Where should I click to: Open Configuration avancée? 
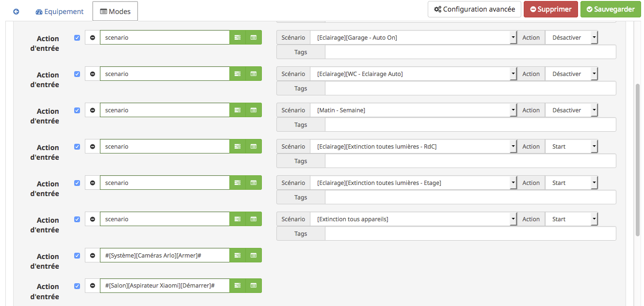coord(474,9)
